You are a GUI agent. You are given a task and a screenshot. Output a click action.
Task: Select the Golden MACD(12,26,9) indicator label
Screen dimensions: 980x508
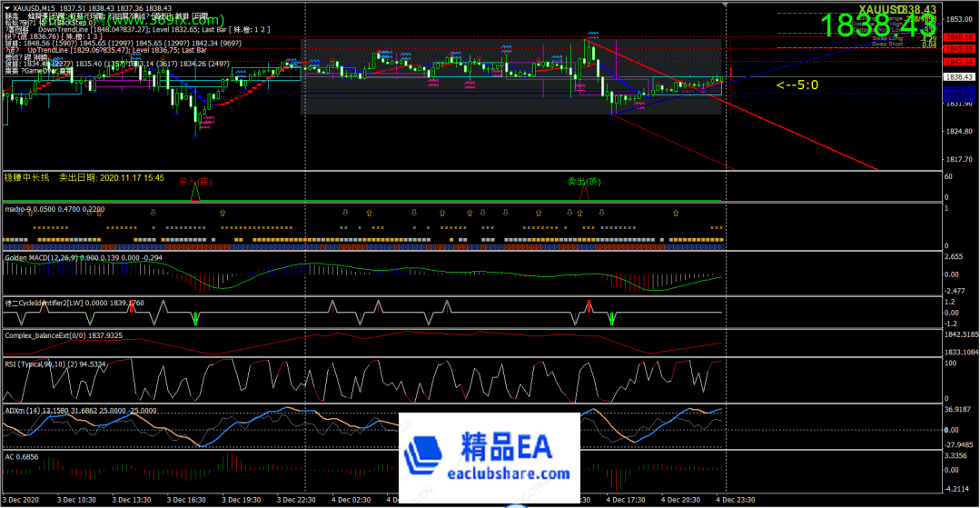[x=84, y=258]
